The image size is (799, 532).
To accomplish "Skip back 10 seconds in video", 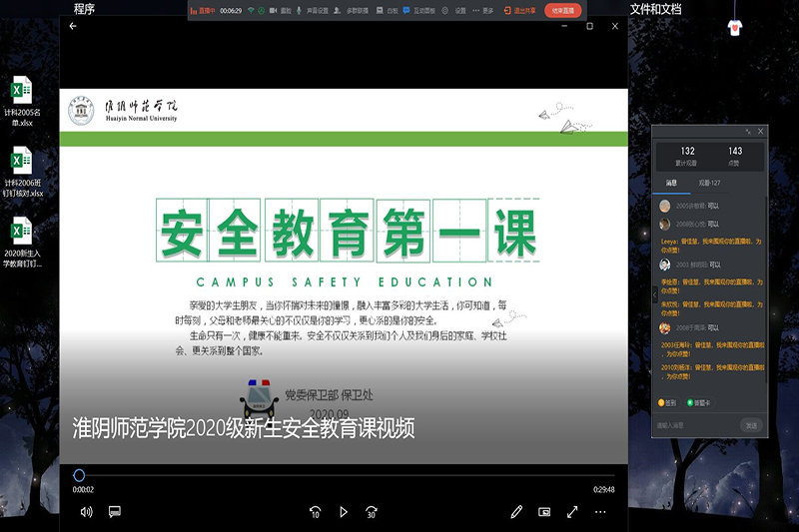I will click(315, 512).
